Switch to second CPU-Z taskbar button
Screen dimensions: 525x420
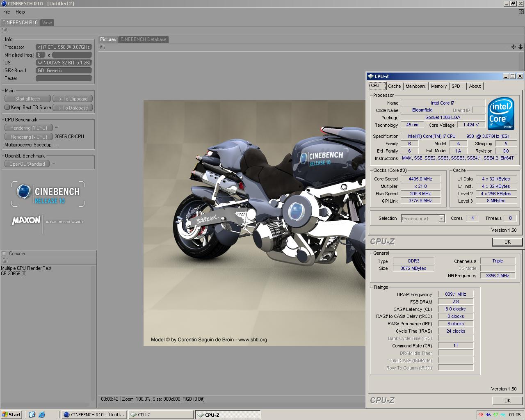228,415
